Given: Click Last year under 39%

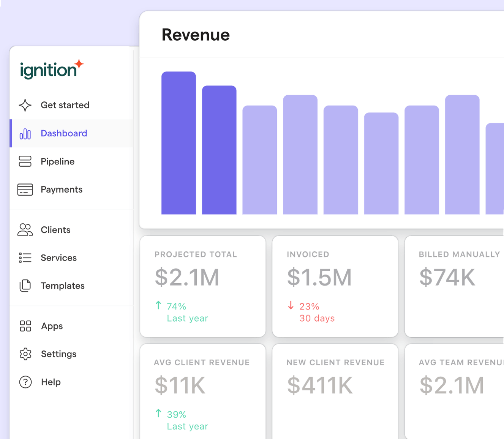Looking at the screenshot, I should (x=188, y=426).
